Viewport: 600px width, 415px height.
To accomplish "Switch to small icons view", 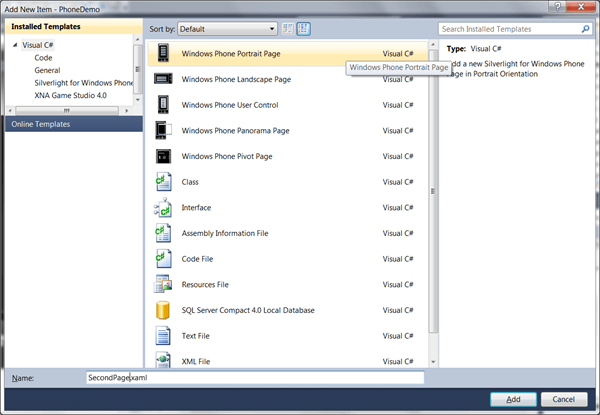I will point(288,29).
